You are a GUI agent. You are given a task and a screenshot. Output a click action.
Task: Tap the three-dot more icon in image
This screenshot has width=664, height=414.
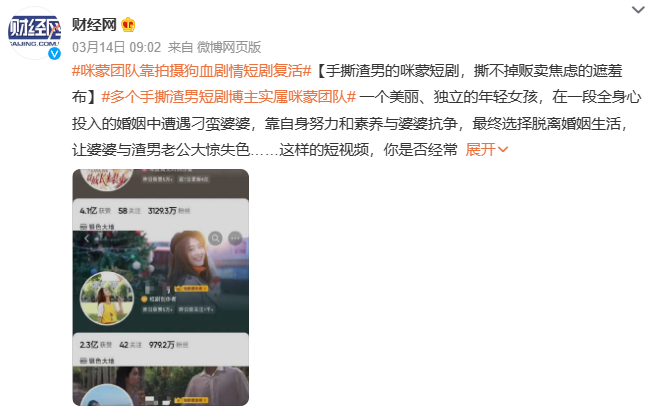click(x=235, y=239)
